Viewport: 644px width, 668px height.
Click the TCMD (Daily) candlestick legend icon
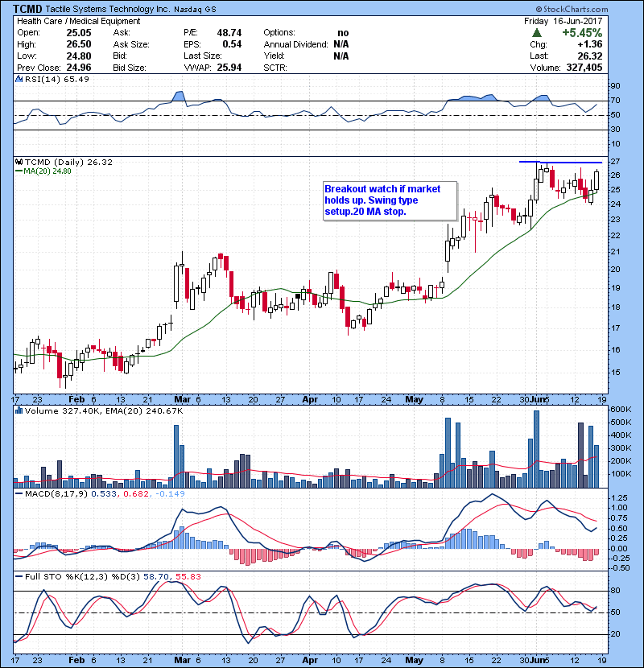click(18, 162)
